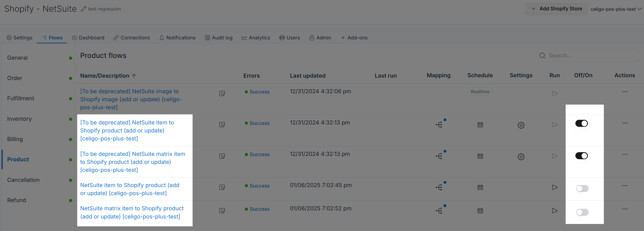
Task: Open the Admin tab
Action: pos(320,38)
